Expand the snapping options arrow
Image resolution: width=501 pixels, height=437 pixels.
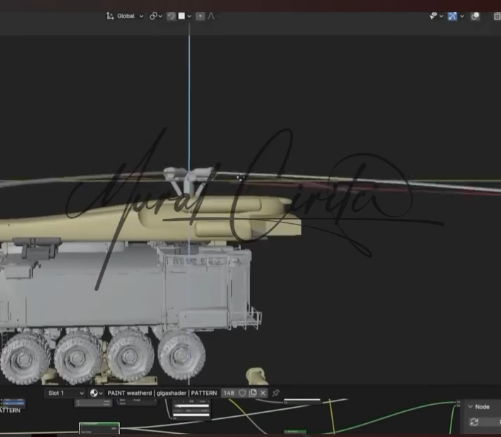189,16
